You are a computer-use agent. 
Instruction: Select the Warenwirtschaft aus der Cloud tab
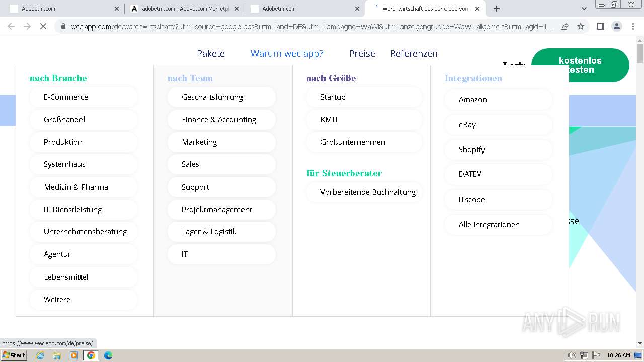tap(425, 9)
